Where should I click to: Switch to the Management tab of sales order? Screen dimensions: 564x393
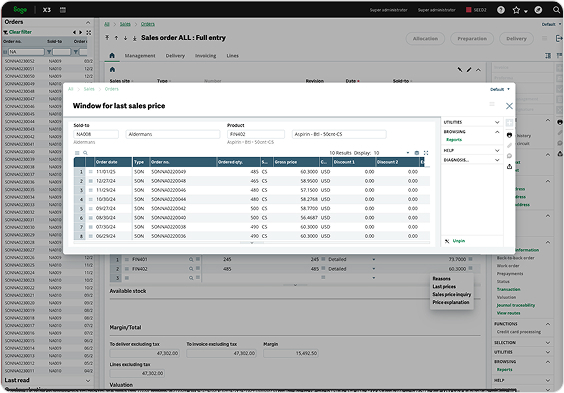point(140,56)
